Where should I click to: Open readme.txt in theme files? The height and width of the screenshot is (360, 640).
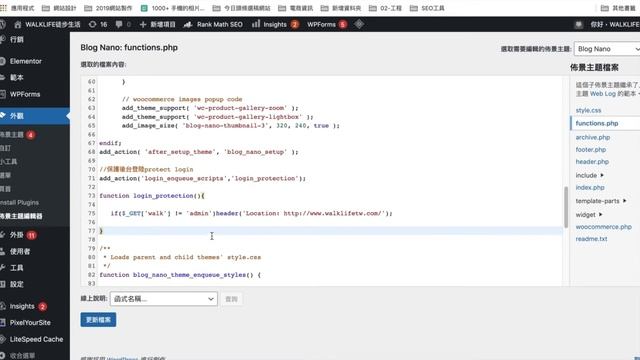click(x=591, y=239)
